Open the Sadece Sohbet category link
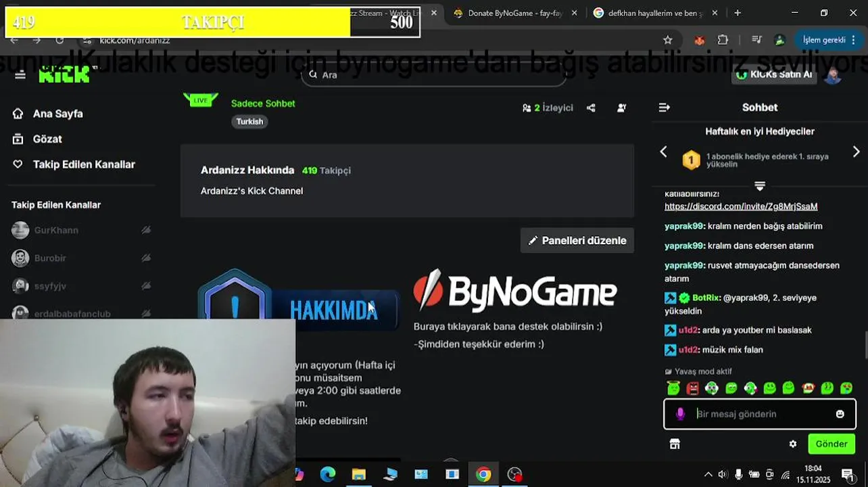The width and height of the screenshot is (868, 487). pos(263,103)
